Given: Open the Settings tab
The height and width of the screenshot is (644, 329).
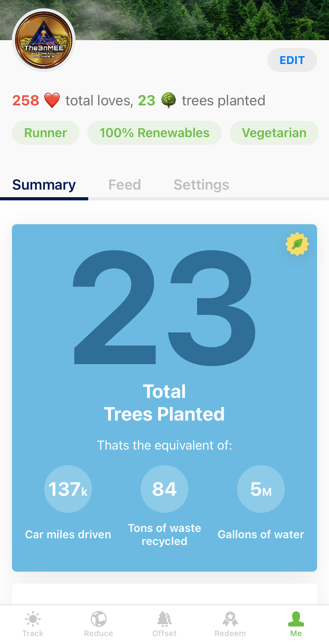Looking at the screenshot, I should coord(201,185).
